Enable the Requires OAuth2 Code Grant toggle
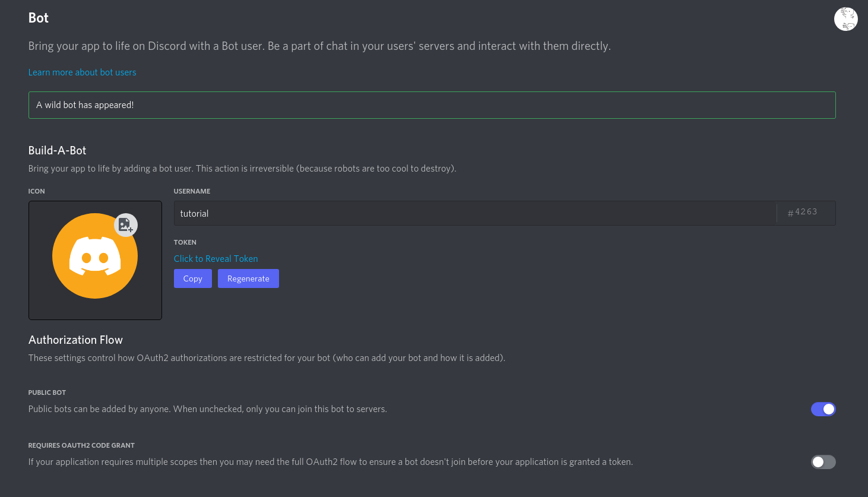Image resolution: width=868 pixels, height=497 pixels. [x=823, y=462]
